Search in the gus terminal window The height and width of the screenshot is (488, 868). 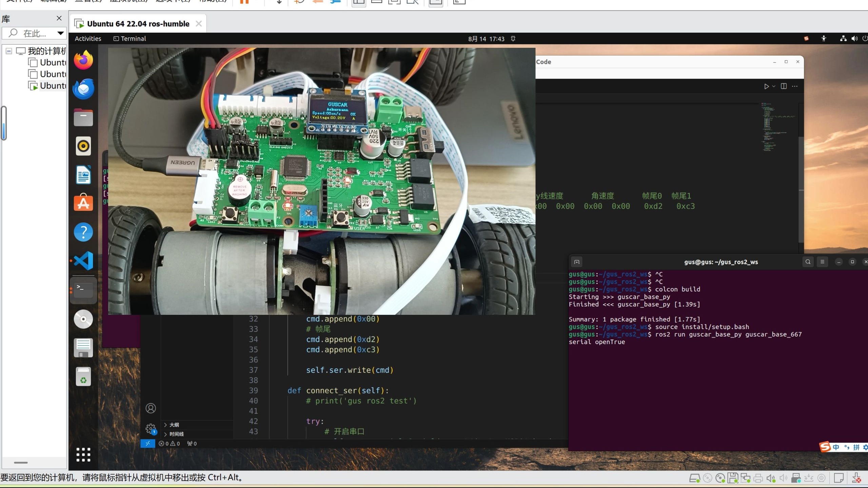point(808,262)
